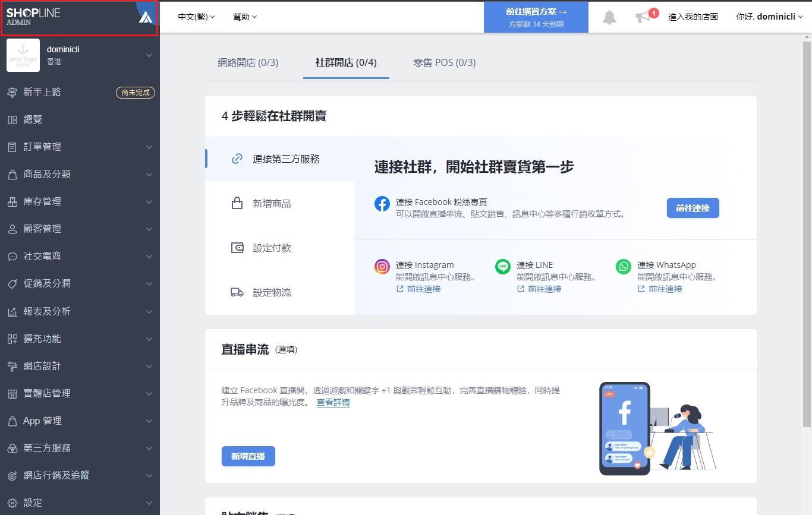This screenshot has width=812, height=515.
Task: Switch to the 零售 POS (0/3) tab
Action: tap(445, 62)
